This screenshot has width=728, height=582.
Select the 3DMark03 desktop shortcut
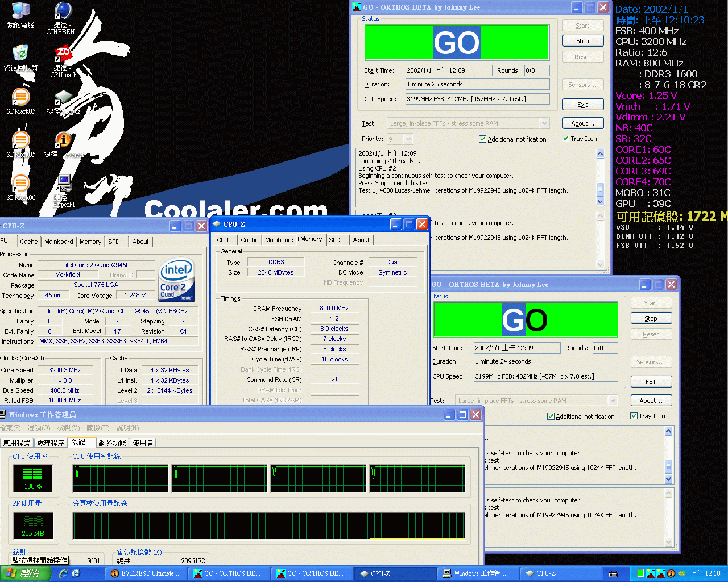(20, 101)
